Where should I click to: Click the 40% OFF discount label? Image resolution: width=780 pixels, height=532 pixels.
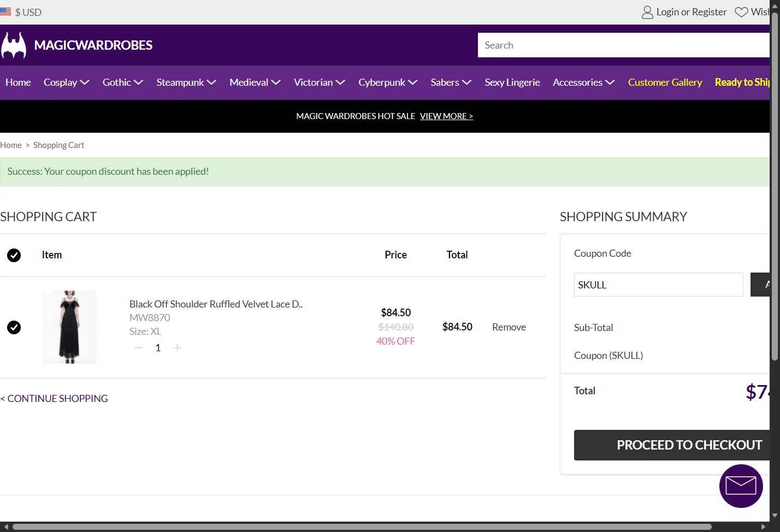[395, 341]
